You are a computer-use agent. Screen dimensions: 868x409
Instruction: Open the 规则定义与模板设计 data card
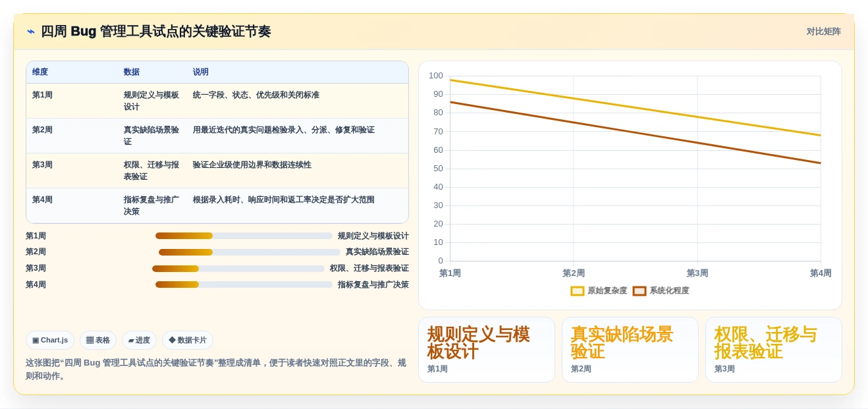(487, 350)
